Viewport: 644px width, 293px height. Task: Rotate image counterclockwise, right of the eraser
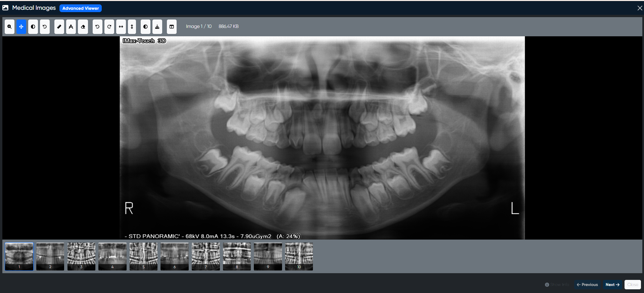(x=97, y=27)
